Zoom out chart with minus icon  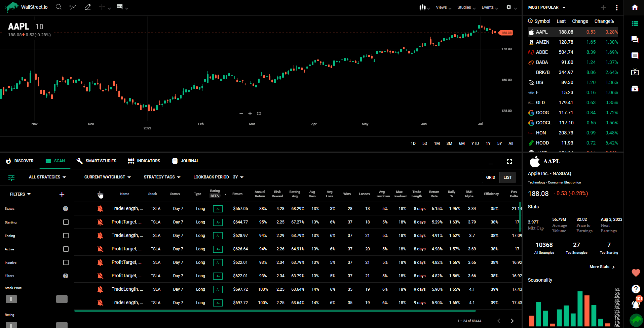241,114
